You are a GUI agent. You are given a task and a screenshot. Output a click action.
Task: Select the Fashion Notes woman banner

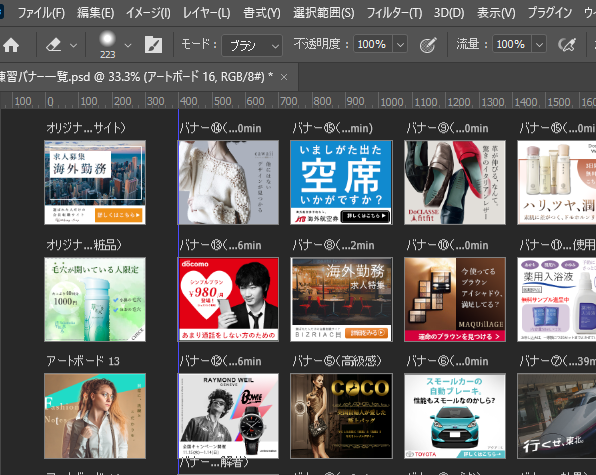(x=95, y=416)
